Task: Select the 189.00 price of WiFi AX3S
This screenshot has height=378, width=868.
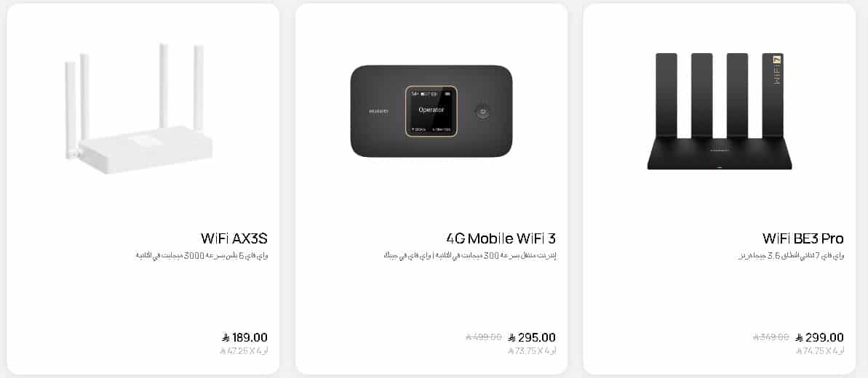Action: (x=244, y=337)
